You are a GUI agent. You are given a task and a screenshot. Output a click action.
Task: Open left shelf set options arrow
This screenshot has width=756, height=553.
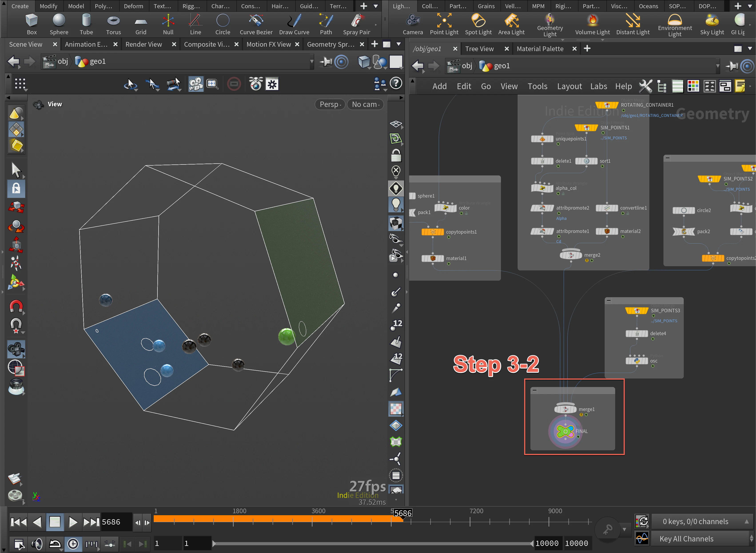pyautogui.click(x=376, y=6)
